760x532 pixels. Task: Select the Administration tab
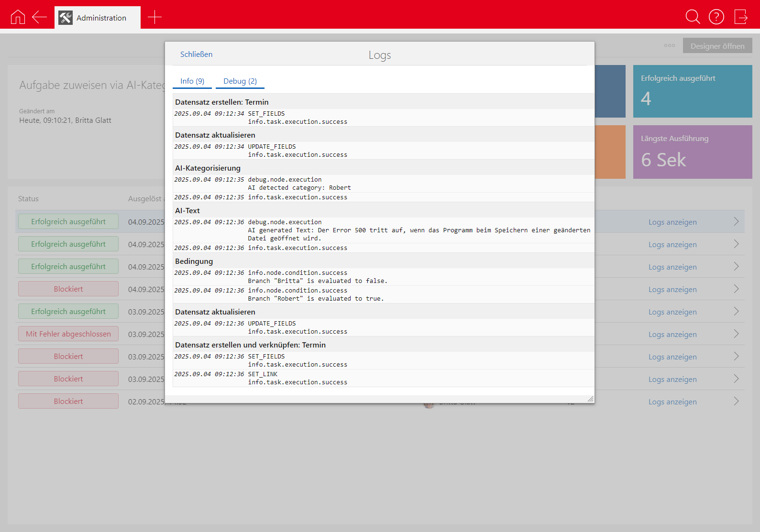[x=98, y=18]
